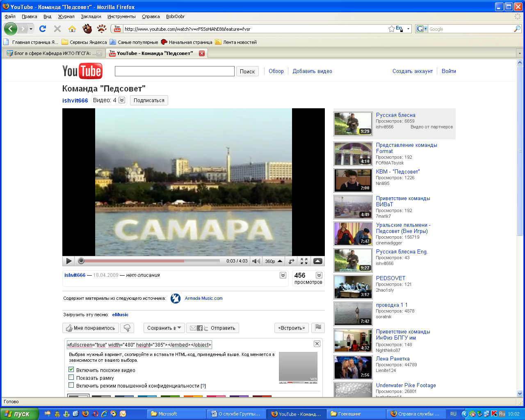The width and height of the screenshot is (525, 420).
Task: Enable enhanced privacy mode checkbox
Action: click(71, 385)
